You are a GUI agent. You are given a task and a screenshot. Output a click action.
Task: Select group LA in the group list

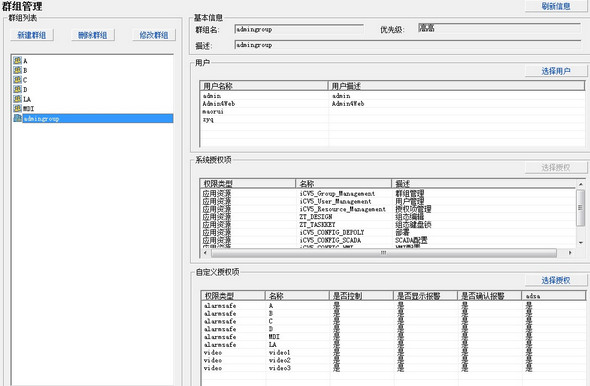tap(27, 99)
